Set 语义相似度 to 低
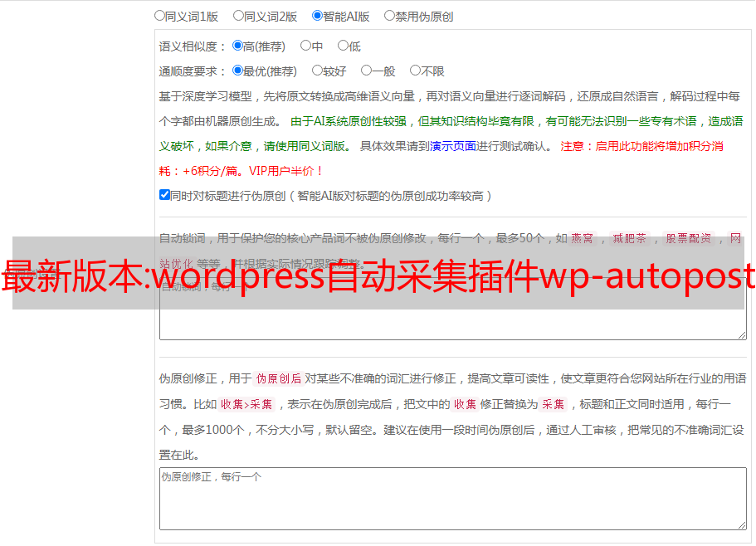756x546 pixels. pos(343,46)
